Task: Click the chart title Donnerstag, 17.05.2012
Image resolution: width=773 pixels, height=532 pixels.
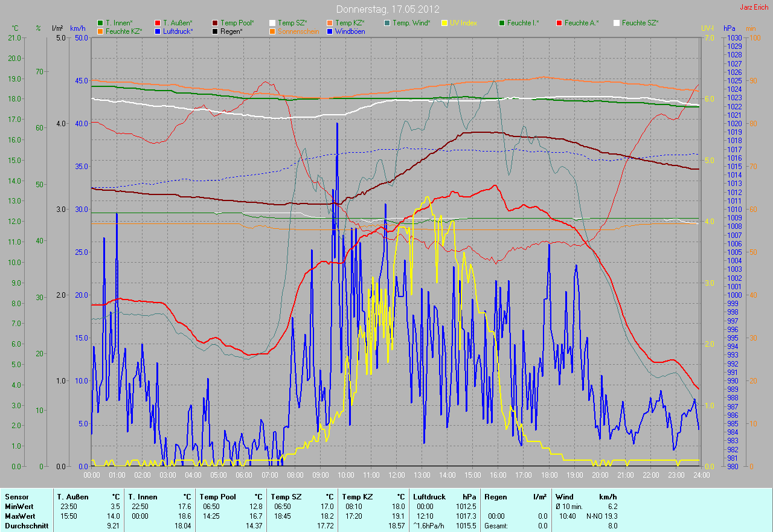Action: click(387, 10)
